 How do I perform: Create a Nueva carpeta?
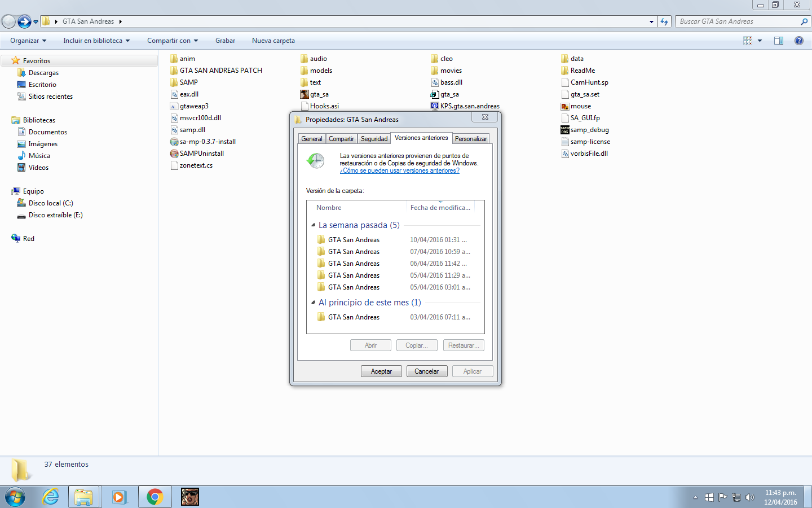[x=273, y=41]
